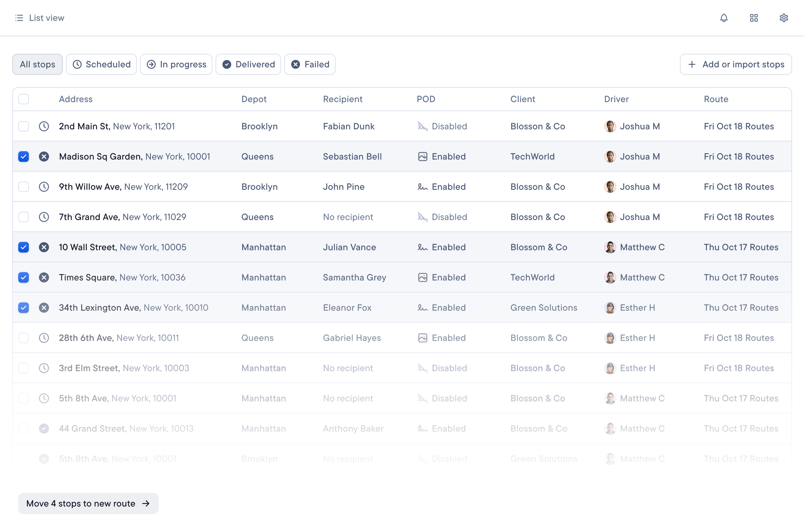The image size is (804, 532).
Task: Open the settings gear
Action: coord(783,18)
